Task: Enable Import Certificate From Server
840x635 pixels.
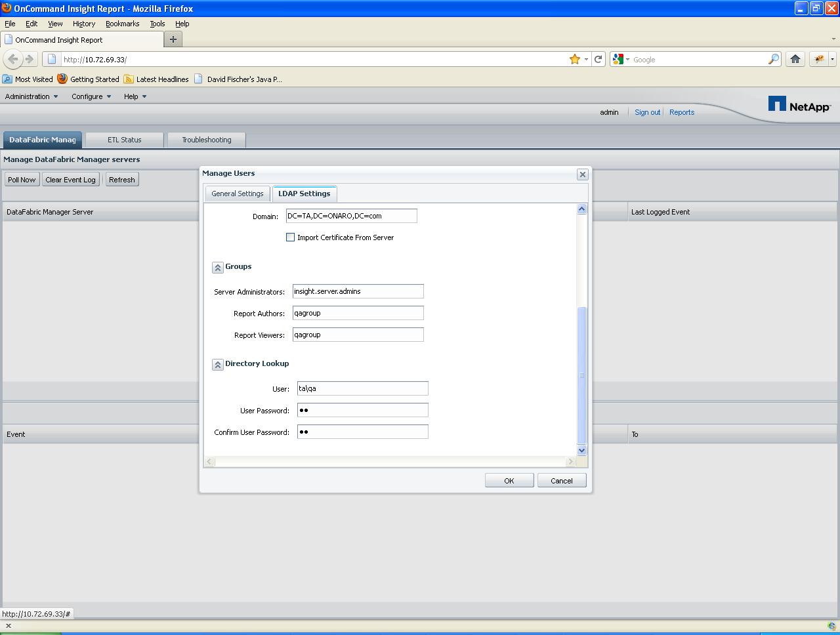Action: point(290,237)
